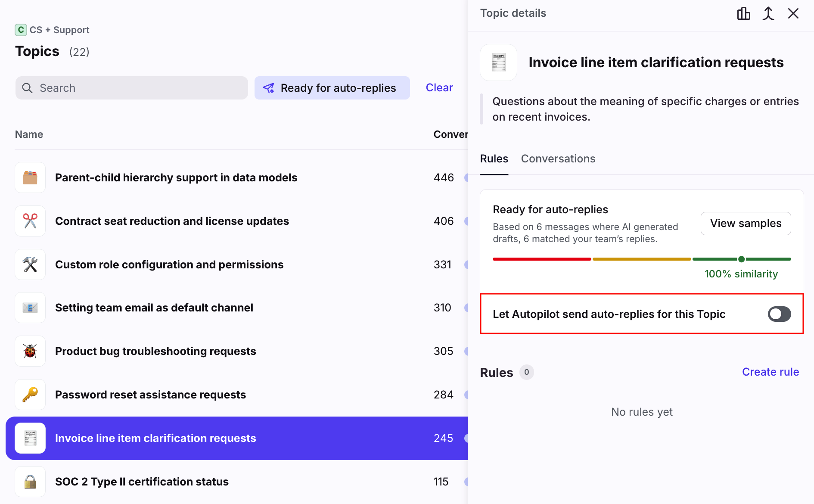Click the key icon for password reset topic
814x504 pixels.
point(30,395)
